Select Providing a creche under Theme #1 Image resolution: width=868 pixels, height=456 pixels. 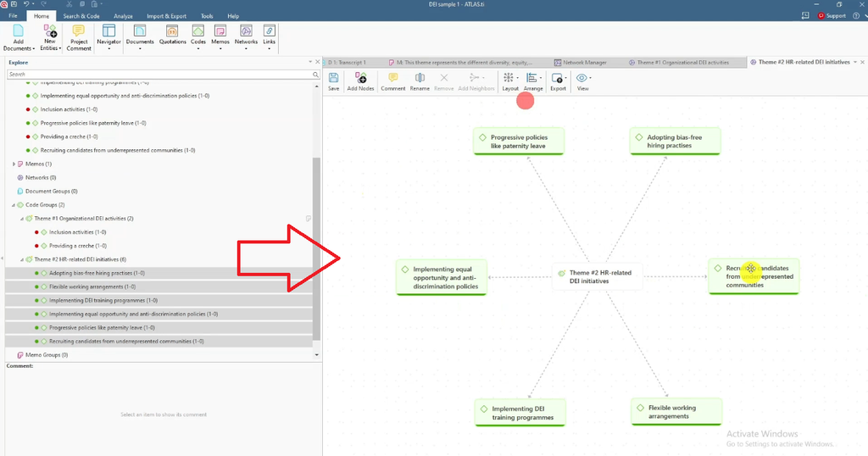pyautogui.click(x=77, y=246)
